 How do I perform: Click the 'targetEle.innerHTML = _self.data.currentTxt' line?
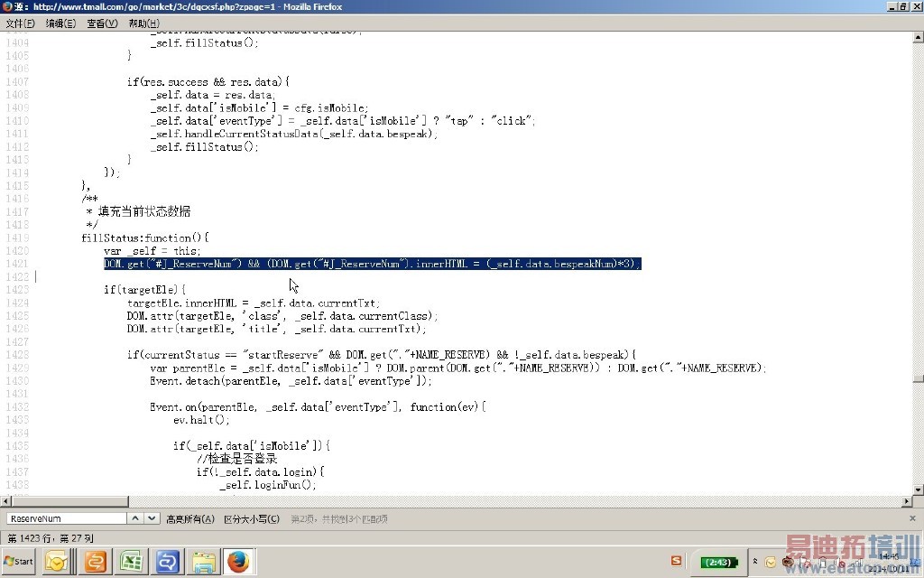point(254,303)
